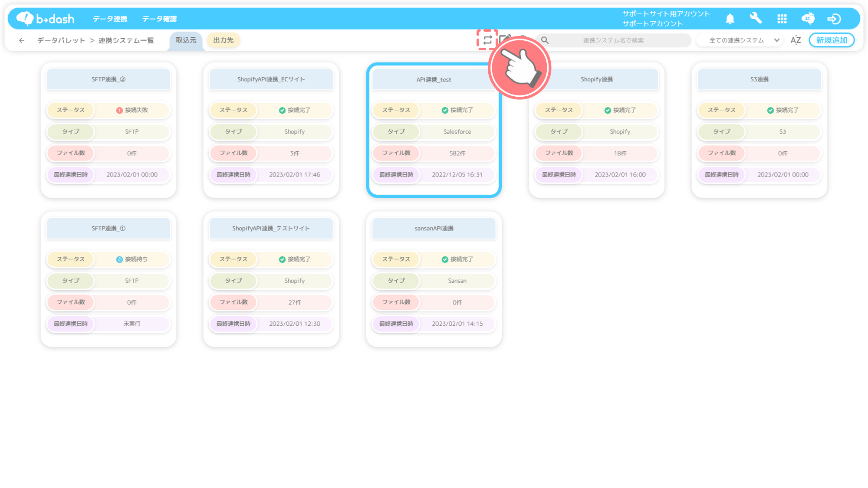Select the API連携_test card header
Viewport: 868px width, 488px height.
coord(434,79)
